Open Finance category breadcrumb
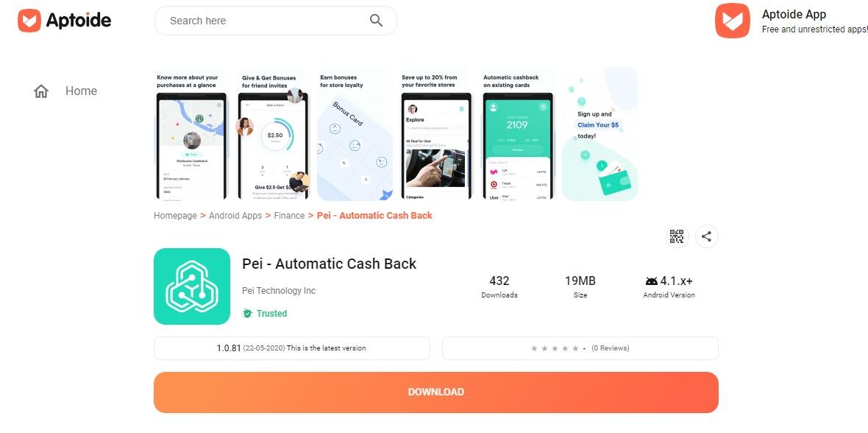The height and width of the screenshot is (433, 868). pos(289,216)
